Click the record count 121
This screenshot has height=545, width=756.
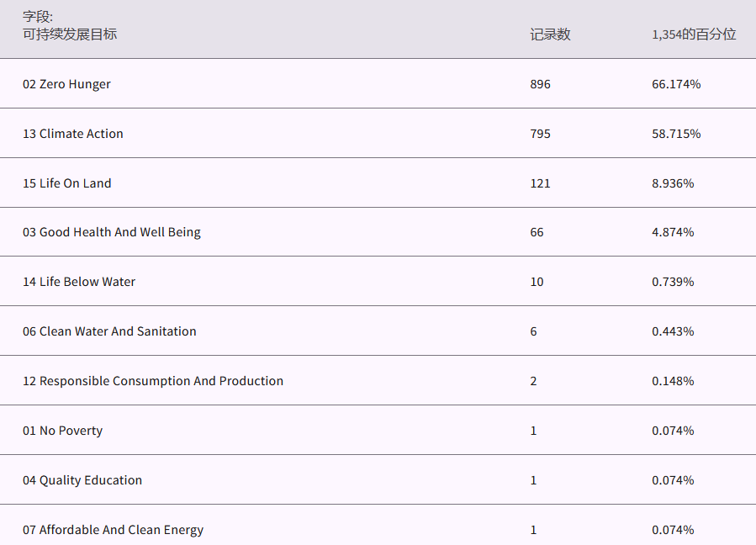(x=540, y=183)
